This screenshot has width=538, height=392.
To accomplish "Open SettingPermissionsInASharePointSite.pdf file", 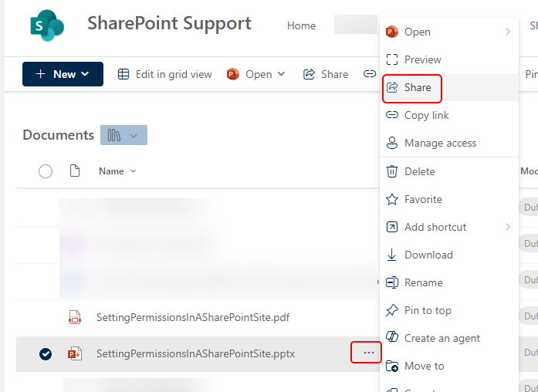I will coord(193,316).
